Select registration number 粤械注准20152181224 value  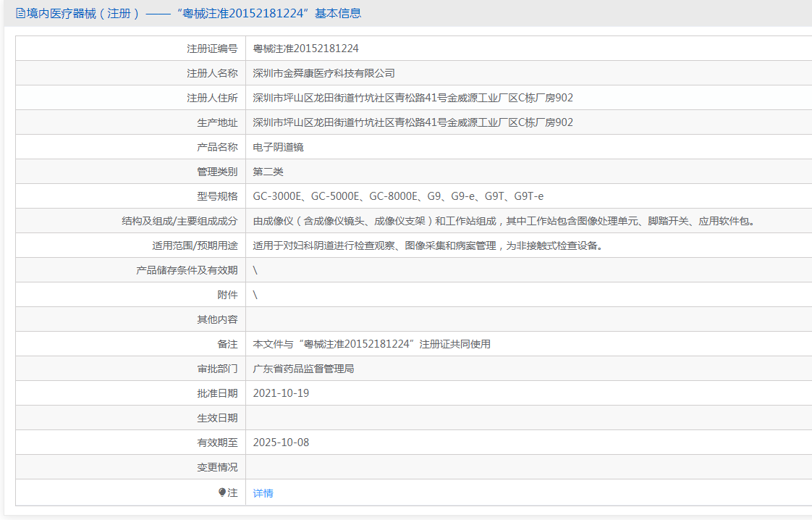coord(305,49)
